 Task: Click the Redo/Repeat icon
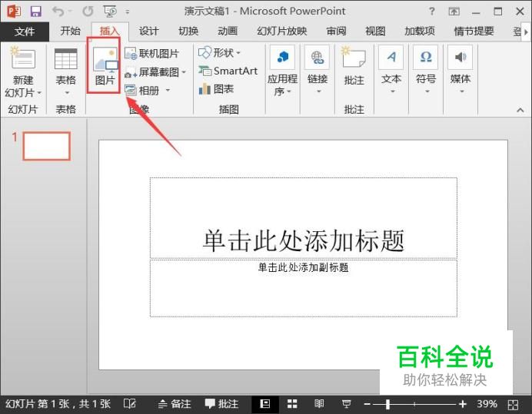pos(88,12)
